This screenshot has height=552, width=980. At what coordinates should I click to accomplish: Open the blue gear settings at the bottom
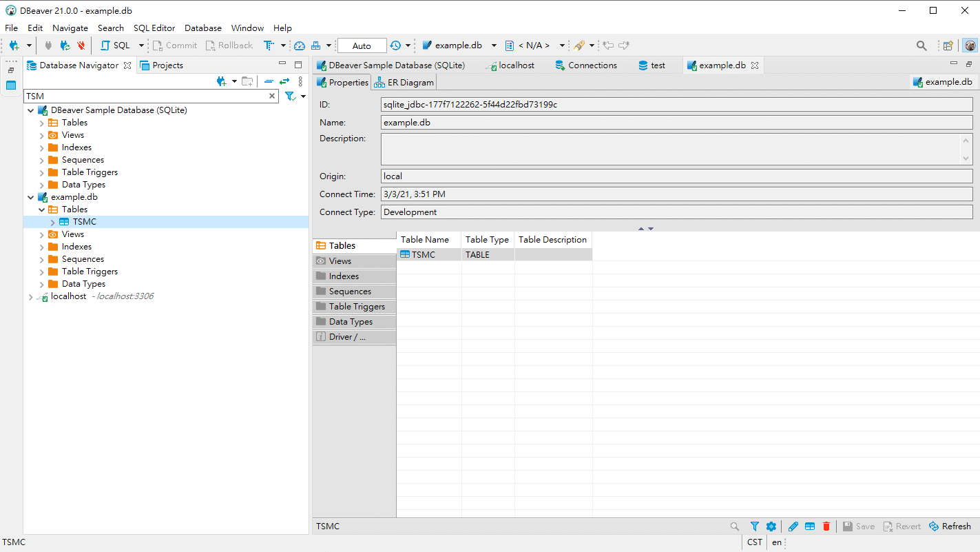(x=771, y=527)
